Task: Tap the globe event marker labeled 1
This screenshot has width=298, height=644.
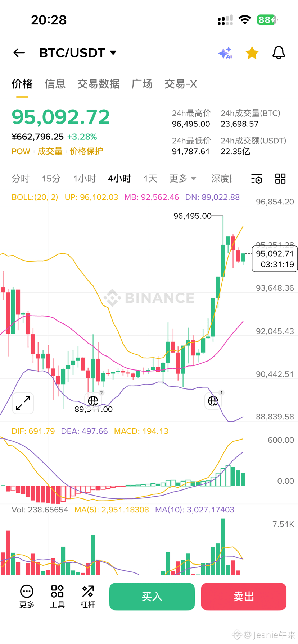Action: click(213, 400)
